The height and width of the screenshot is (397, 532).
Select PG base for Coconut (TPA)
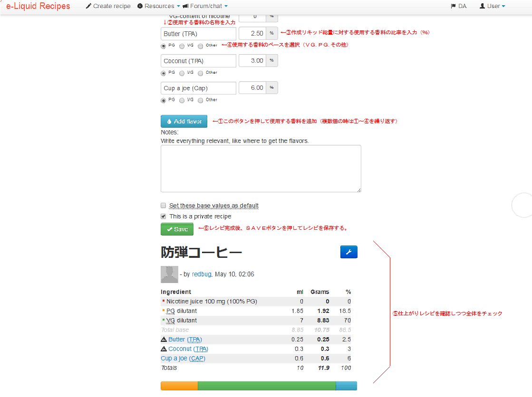(163, 73)
